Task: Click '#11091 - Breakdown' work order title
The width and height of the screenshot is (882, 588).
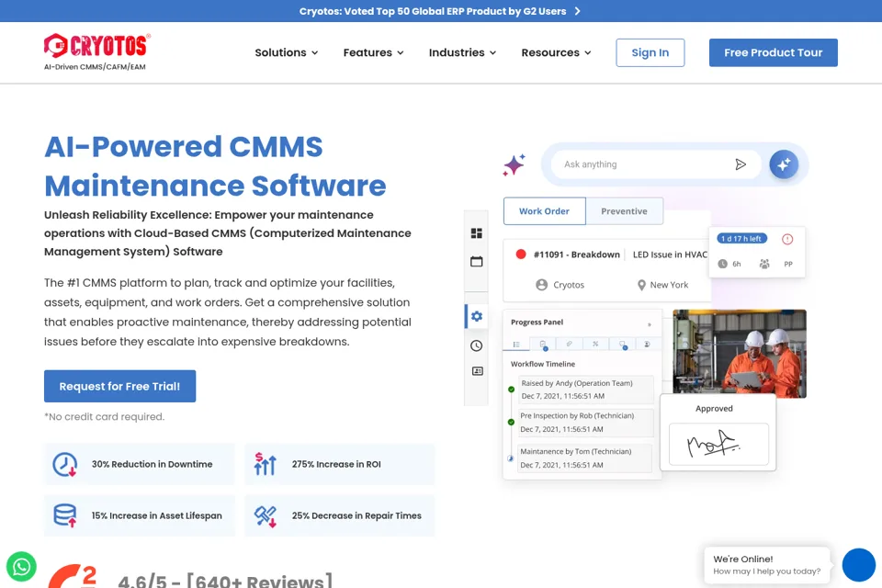Action: [576, 254]
